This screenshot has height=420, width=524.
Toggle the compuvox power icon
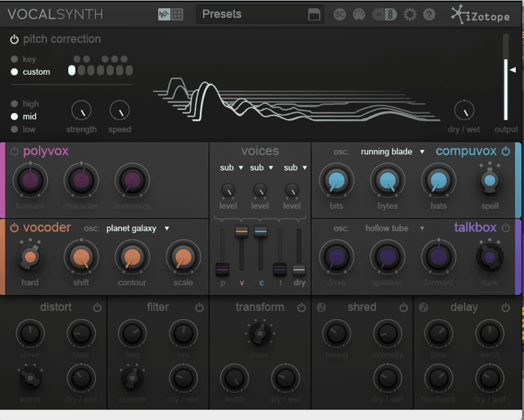coord(505,151)
